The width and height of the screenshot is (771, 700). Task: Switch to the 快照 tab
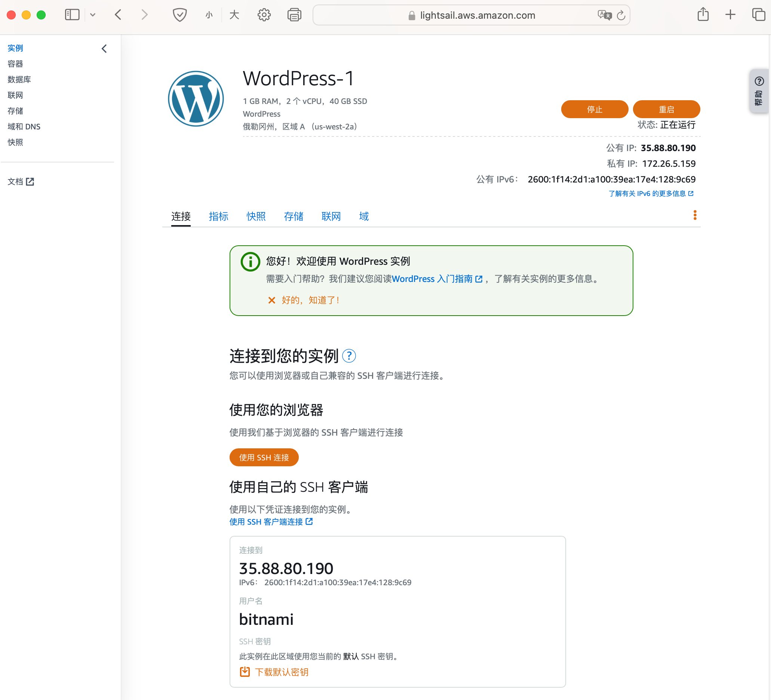(x=256, y=217)
